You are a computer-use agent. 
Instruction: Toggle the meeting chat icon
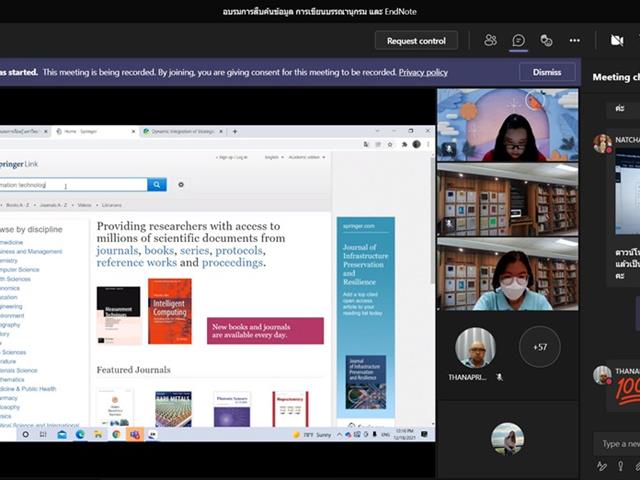pyautogui.click(x=518, y=40)
